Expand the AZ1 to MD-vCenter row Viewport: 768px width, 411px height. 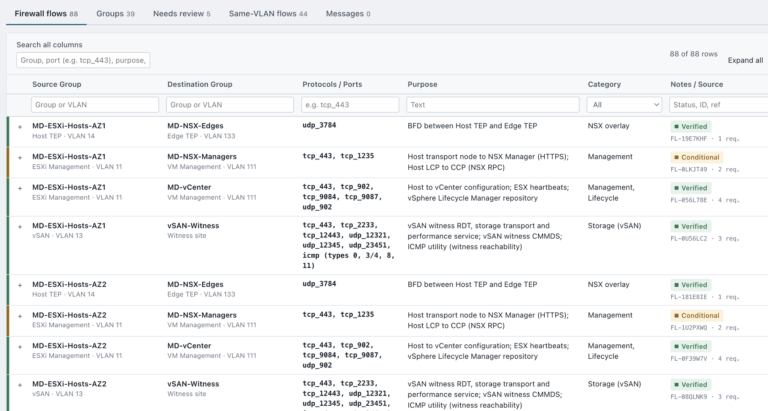20,189
